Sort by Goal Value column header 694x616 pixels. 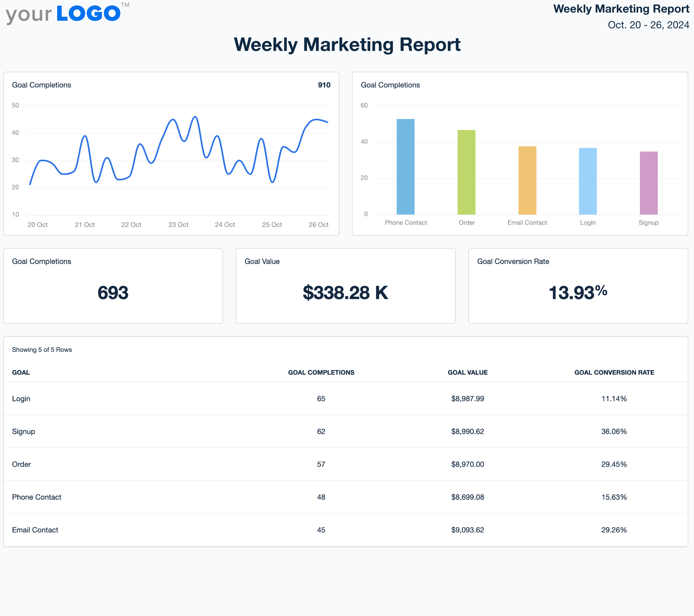tap(467, 372)
